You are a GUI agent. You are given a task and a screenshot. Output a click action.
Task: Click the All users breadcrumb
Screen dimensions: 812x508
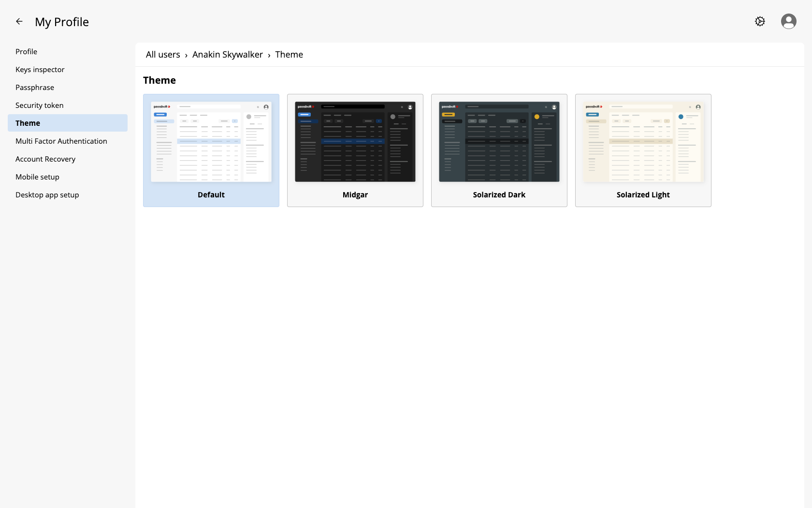163,55
